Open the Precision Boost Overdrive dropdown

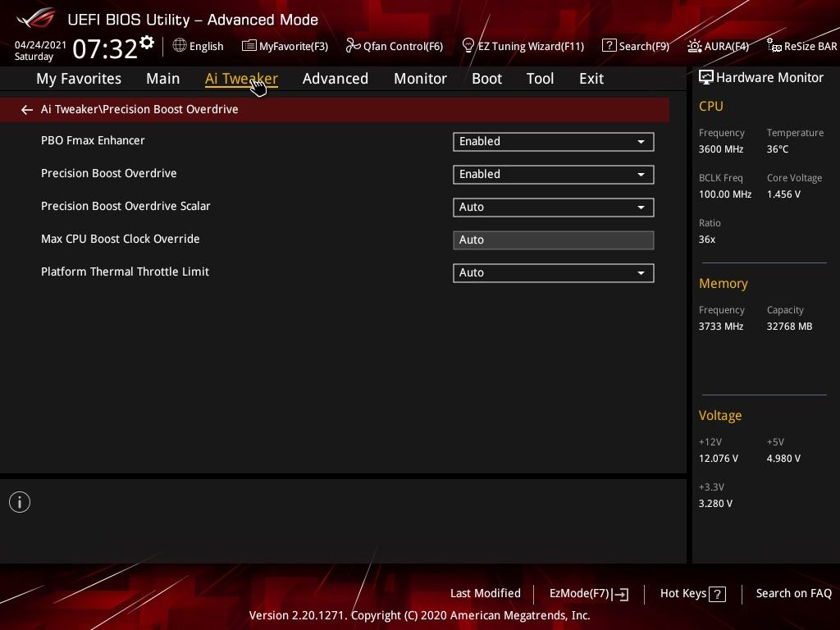pyautogui.click(x=554, y=174)
